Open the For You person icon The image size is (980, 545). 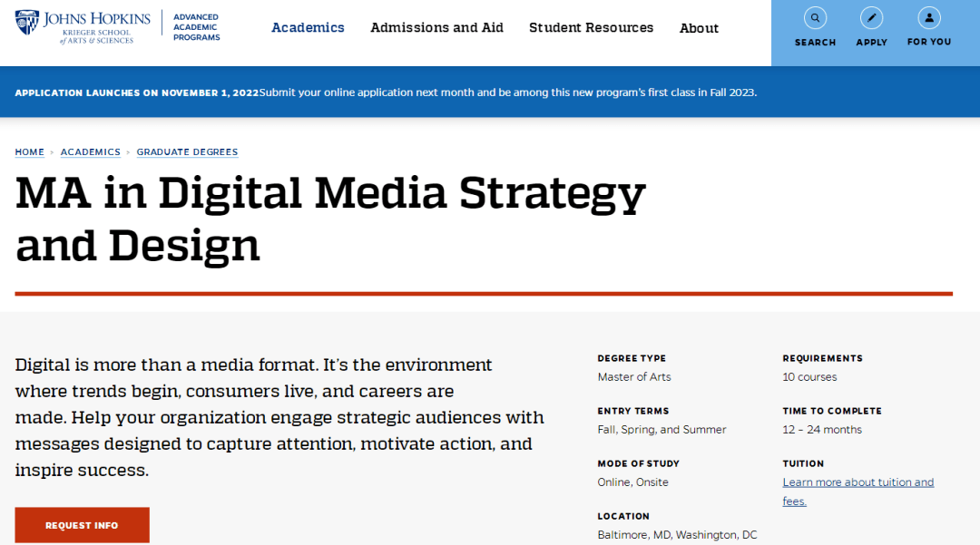point(929,18)
